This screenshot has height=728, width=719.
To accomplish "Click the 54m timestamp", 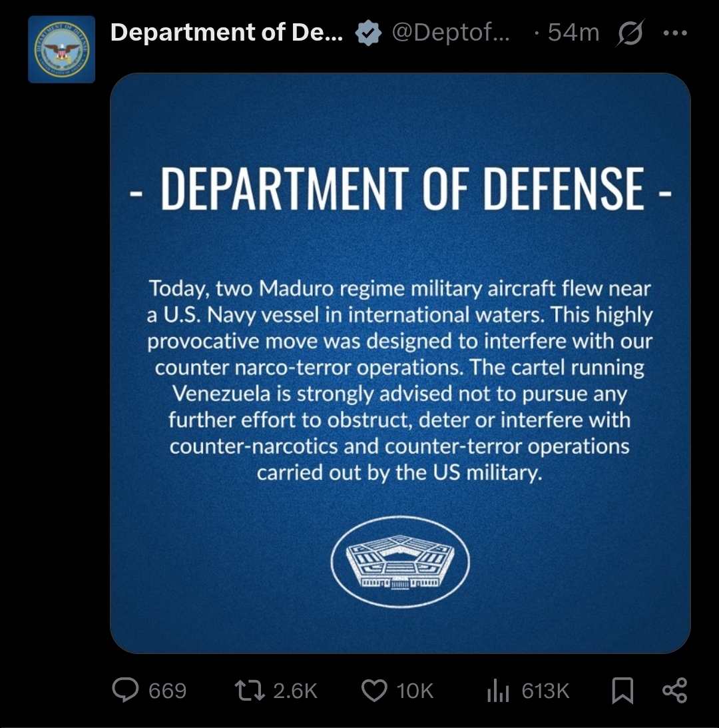I will 573,33.
